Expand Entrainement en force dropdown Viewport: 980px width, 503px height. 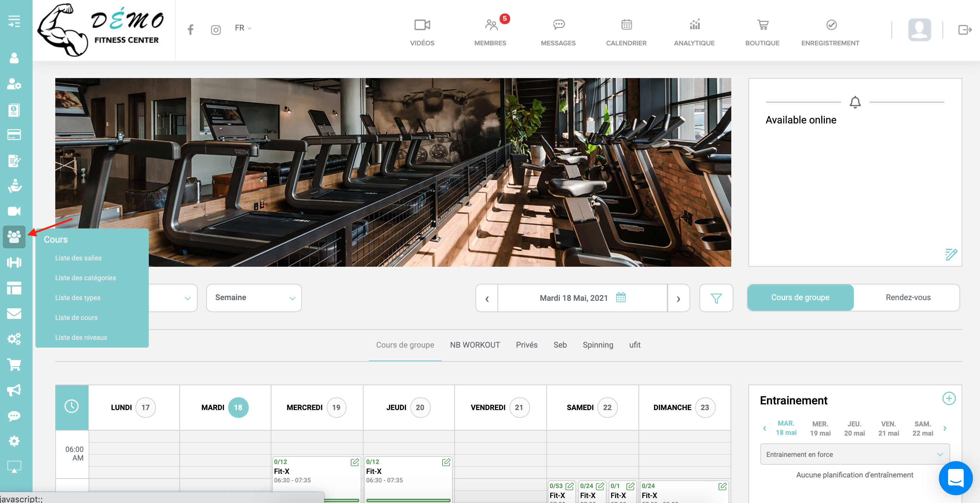click(855, 454)
